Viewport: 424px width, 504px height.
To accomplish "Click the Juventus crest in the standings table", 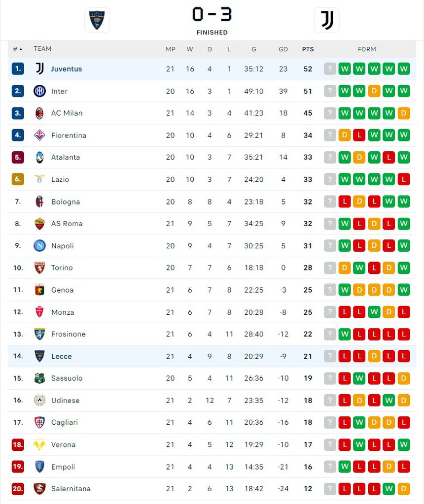I will pyautogui.click(x=39, y=69).
